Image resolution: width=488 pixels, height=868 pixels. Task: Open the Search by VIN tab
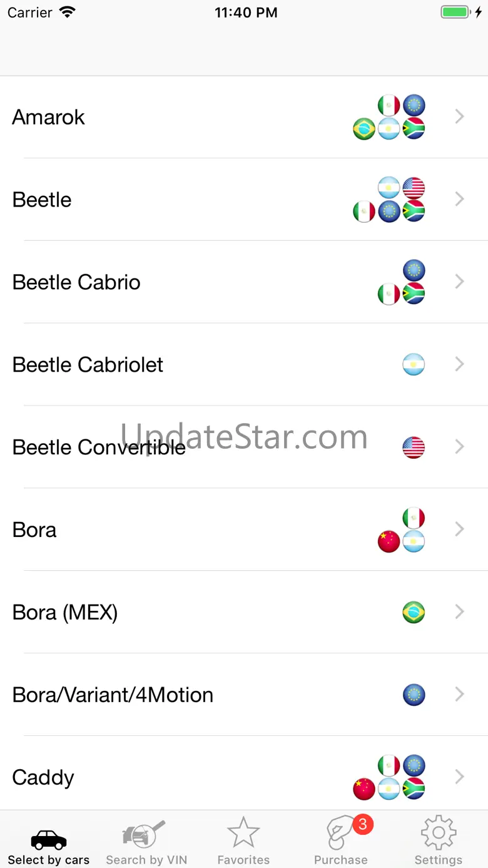[x=146, y=842]
